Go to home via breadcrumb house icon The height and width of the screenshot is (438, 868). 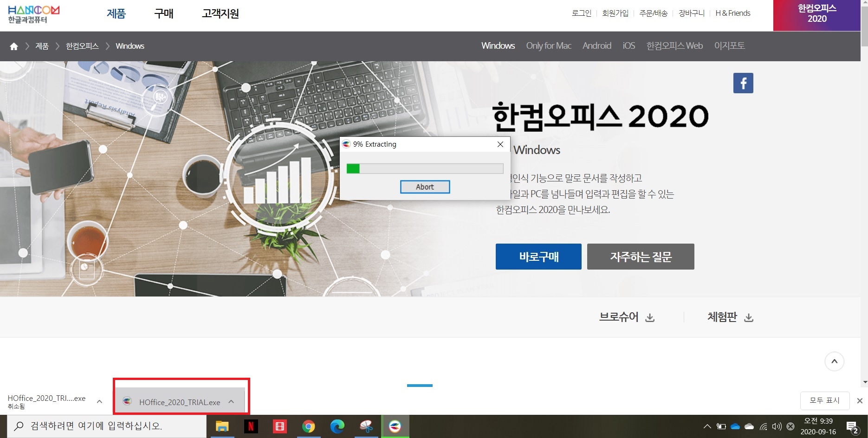[x=14, y=46]
